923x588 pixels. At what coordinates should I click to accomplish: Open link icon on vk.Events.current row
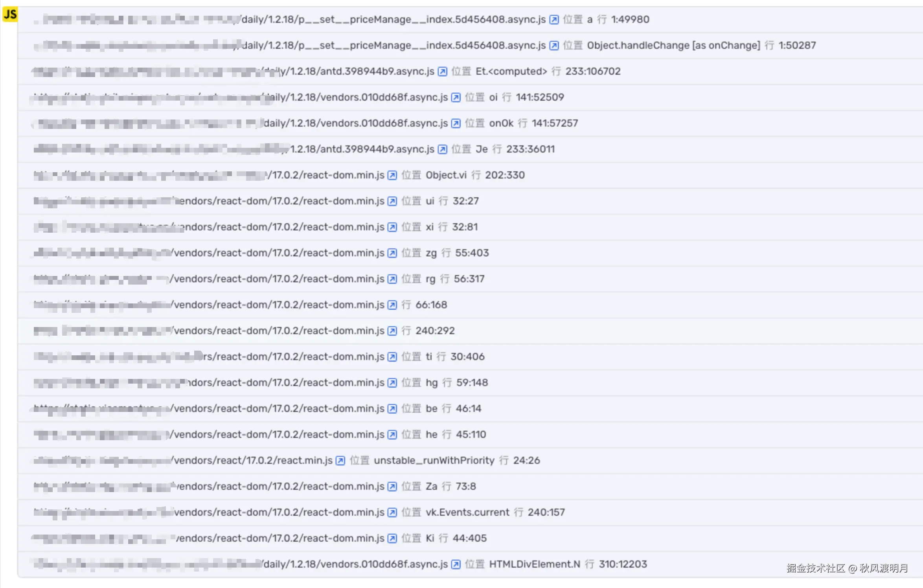click(x=392, y=513)
